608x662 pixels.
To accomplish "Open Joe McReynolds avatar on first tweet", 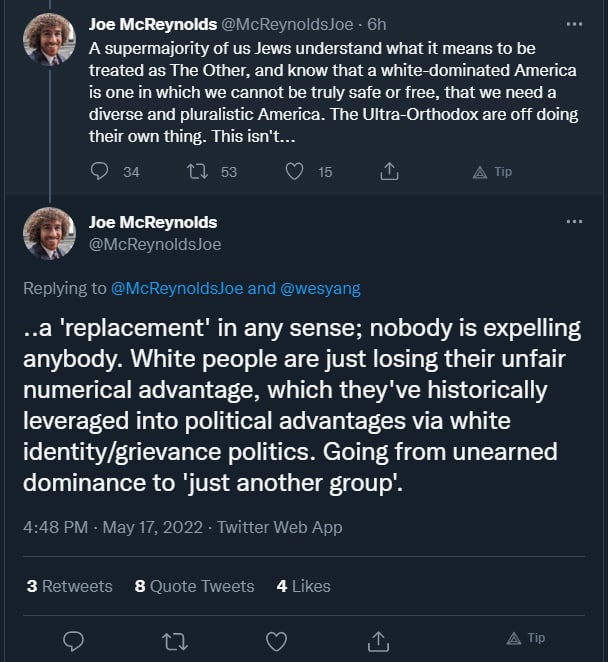I will click(x=49, y=39).
